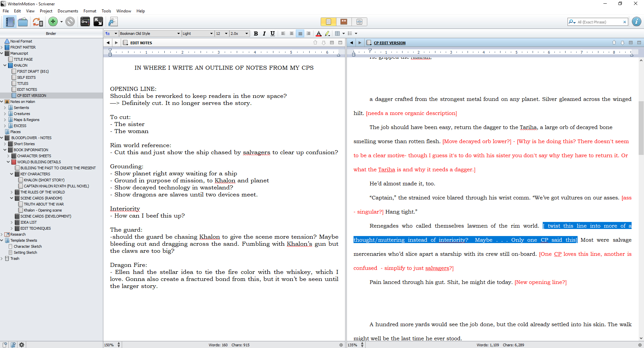The image size is (644, 348).
Task: Enter full screen composition mode
Action: [x=98, y=22]
